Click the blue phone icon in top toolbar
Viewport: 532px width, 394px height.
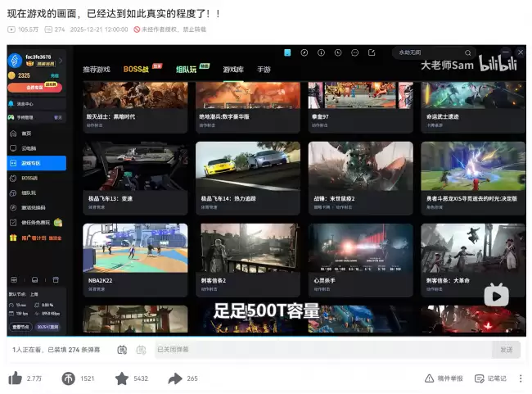[287, 52]
